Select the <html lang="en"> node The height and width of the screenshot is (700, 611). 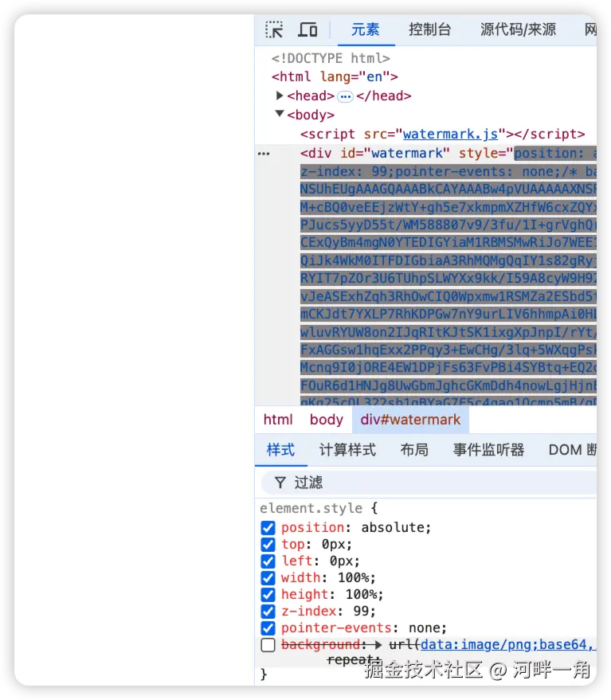point(335,76)
